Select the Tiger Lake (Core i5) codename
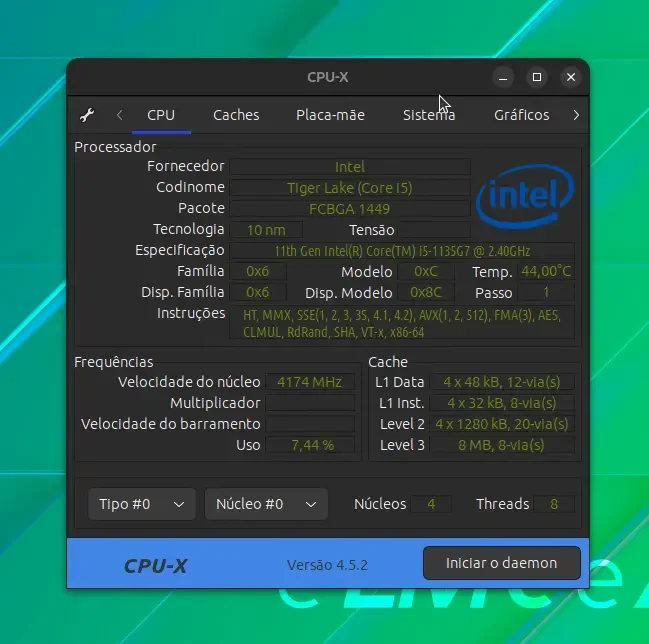This screenshot has height=644, width=649. click(350, 188)
